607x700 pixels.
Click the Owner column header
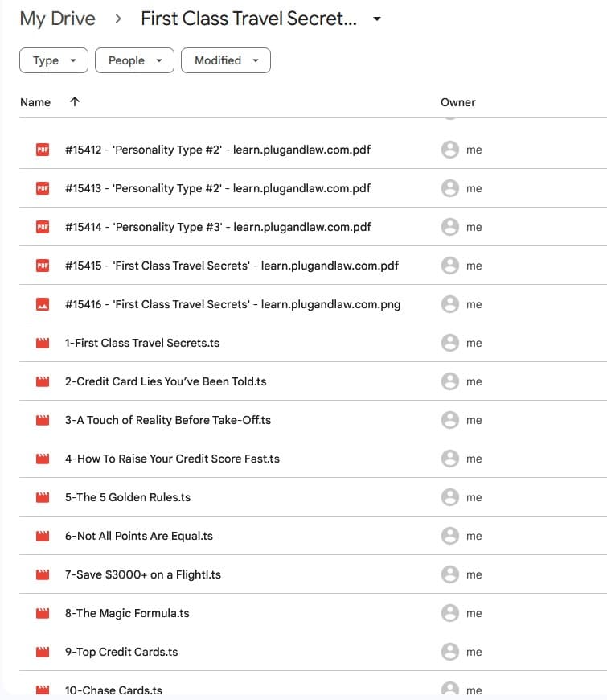(x=458, y=102)
